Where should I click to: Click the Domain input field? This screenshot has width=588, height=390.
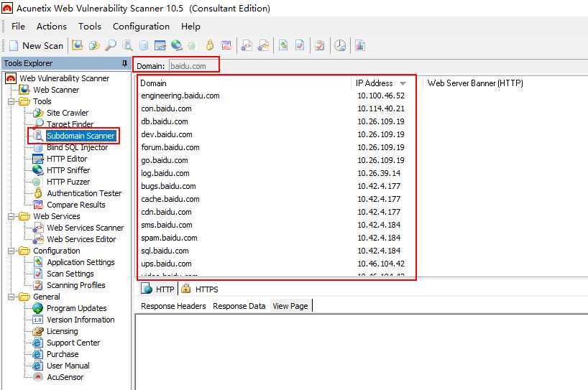pos(193,66)
